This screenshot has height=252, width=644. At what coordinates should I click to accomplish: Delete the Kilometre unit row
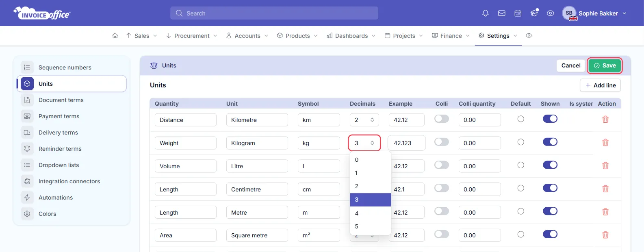tap(605, 119)
